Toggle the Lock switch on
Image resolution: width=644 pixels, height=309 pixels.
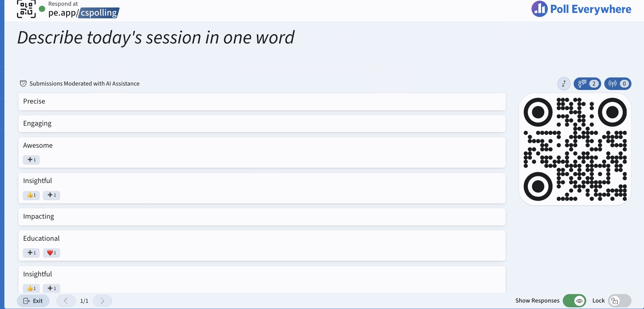tap(620, 301)
